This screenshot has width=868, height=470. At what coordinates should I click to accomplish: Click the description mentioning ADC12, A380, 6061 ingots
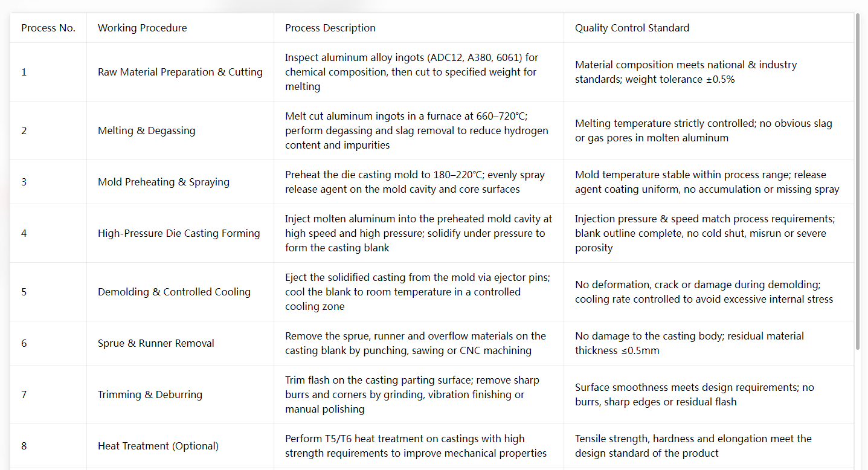419,72
